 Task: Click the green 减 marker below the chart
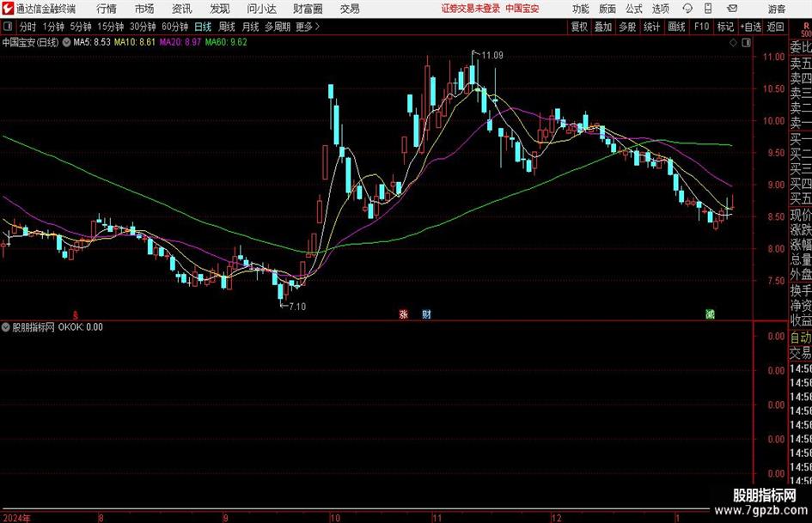coord(710,314)
